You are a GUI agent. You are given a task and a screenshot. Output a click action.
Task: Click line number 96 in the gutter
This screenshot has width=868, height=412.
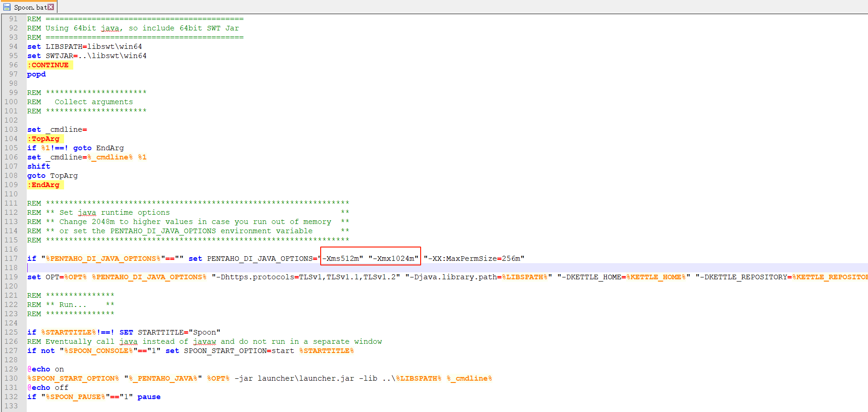point(13,65)
